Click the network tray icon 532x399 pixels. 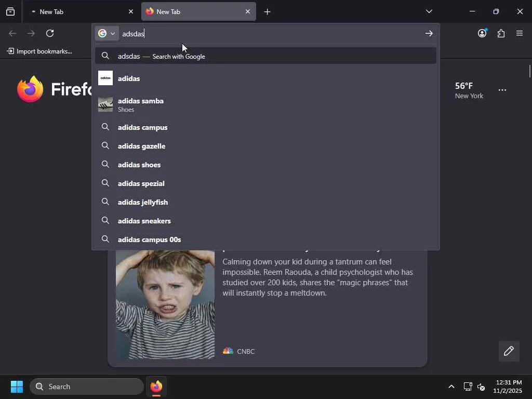click(x=468, y=387)
